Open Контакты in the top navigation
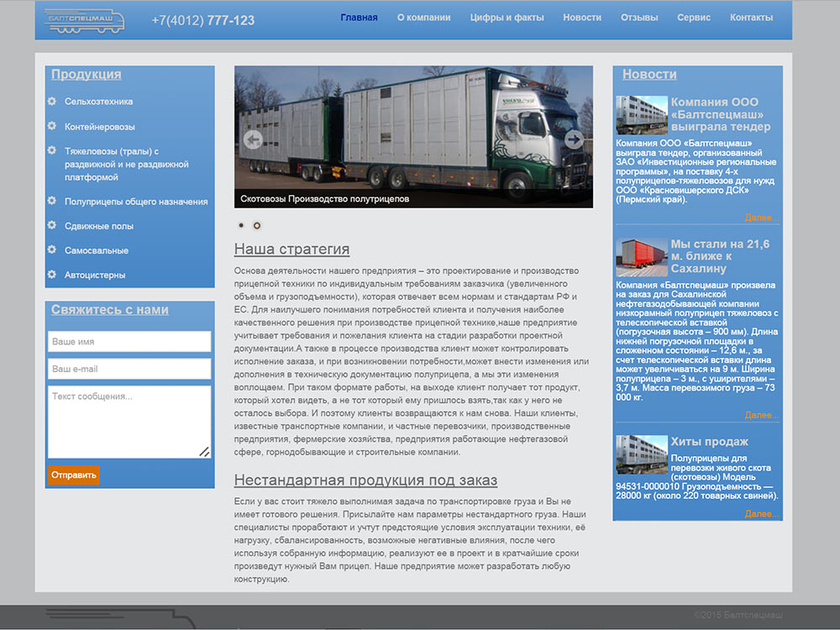The image size is (840, 630). (751, 18)
